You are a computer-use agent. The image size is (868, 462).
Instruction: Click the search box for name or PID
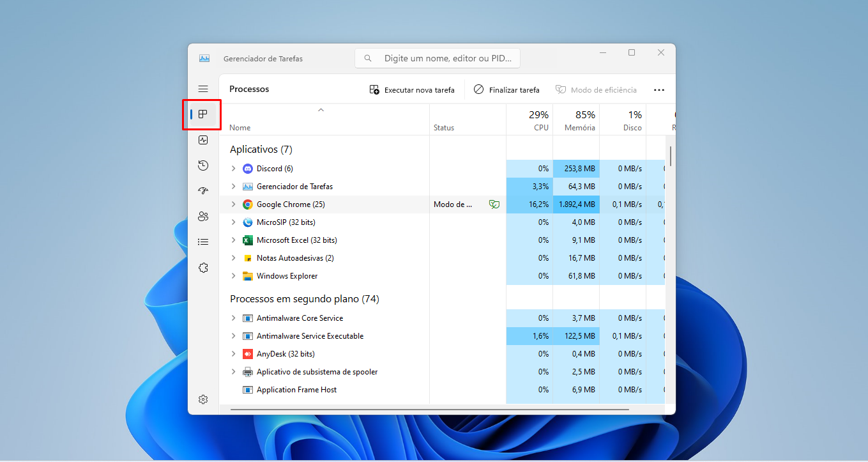[438, 58]
